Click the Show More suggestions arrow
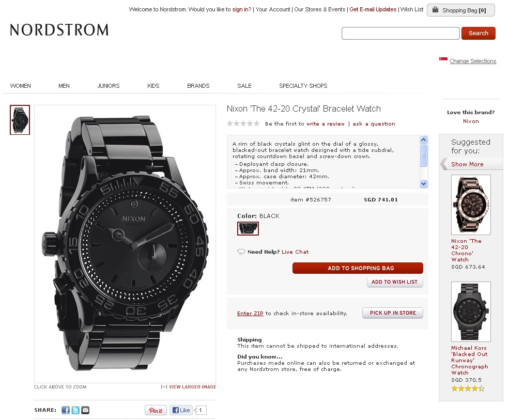509x420 pixels. 444,164
